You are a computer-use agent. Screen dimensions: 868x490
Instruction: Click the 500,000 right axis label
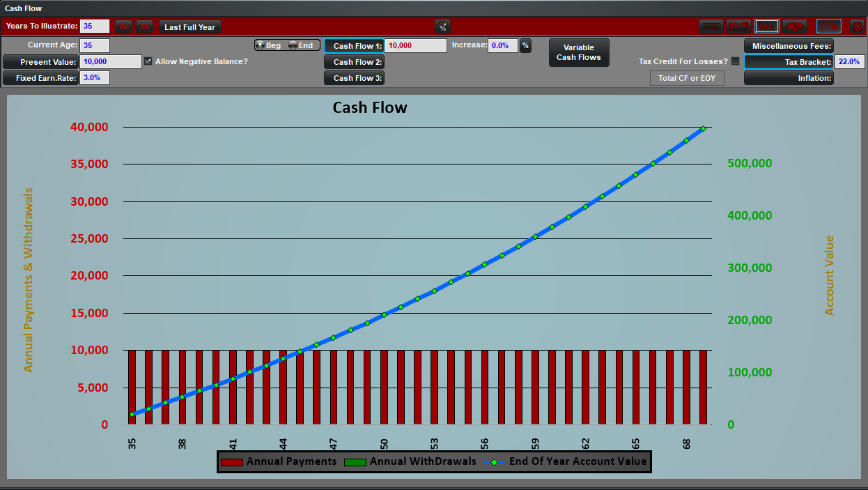pos(750,163)
